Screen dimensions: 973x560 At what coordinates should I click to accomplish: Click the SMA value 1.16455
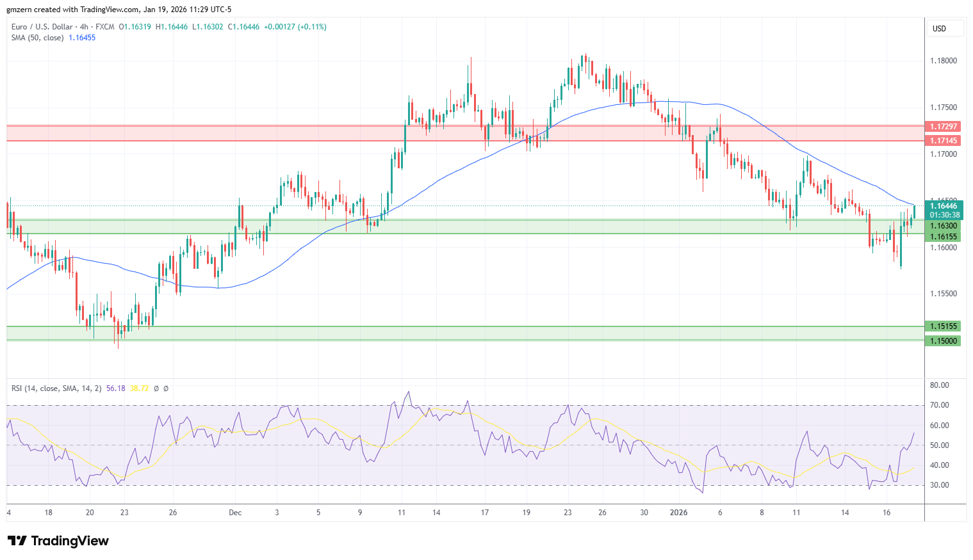click(x=82, y=38)
